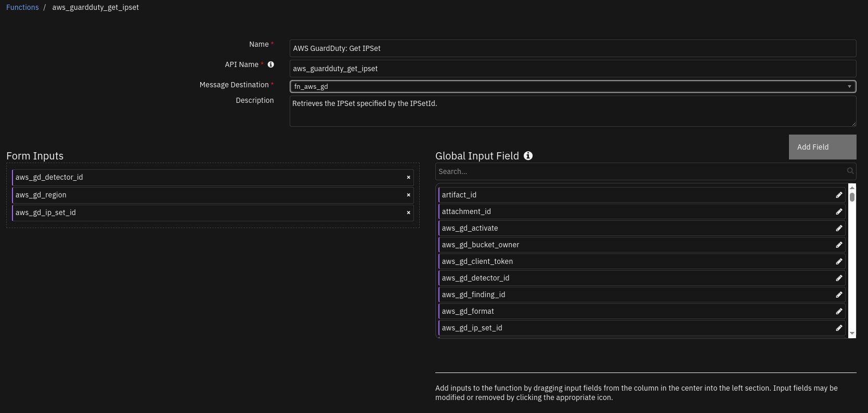Edit the attachment_id field pencil icon

coord(839,211)
